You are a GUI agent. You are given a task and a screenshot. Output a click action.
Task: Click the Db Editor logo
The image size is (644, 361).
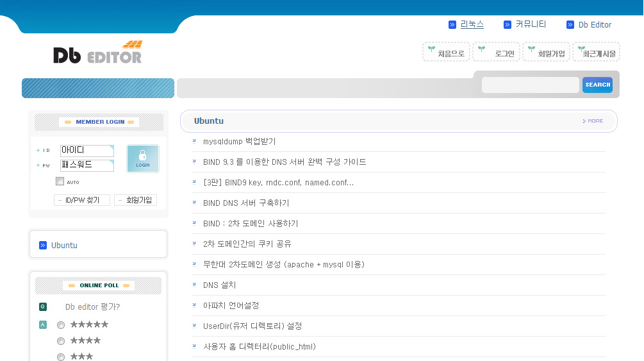pyautogui.click(x=97, y=53)
